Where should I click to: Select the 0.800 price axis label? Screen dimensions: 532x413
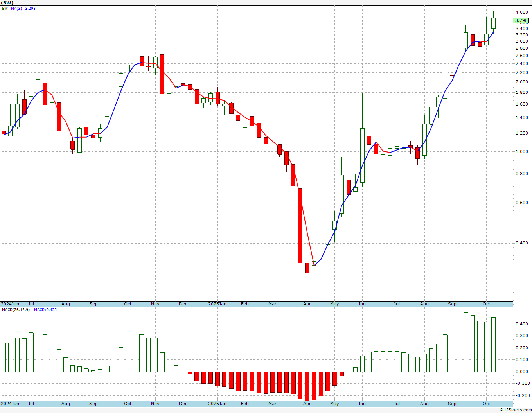click(x=521, y=174)
